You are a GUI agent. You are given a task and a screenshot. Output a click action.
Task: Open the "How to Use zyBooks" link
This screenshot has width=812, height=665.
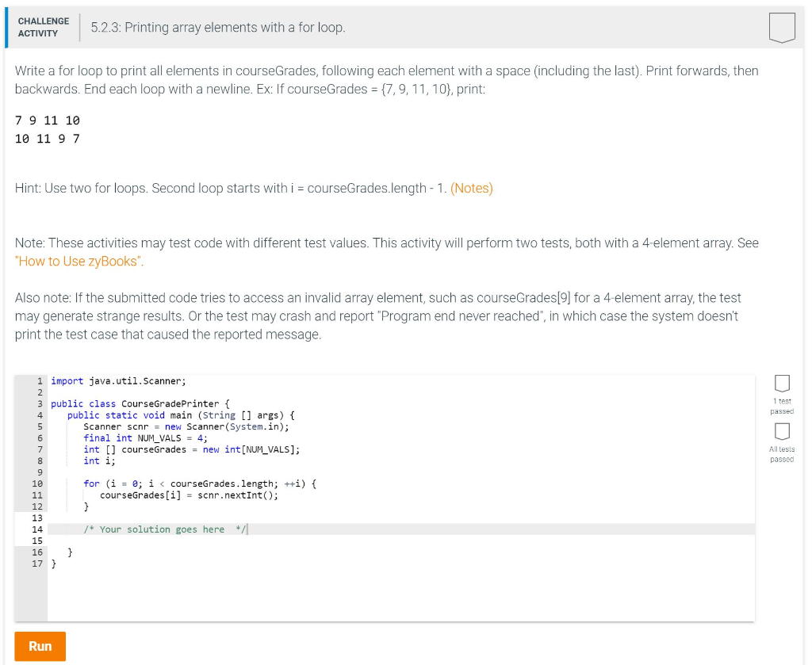[x=79, y=261]
